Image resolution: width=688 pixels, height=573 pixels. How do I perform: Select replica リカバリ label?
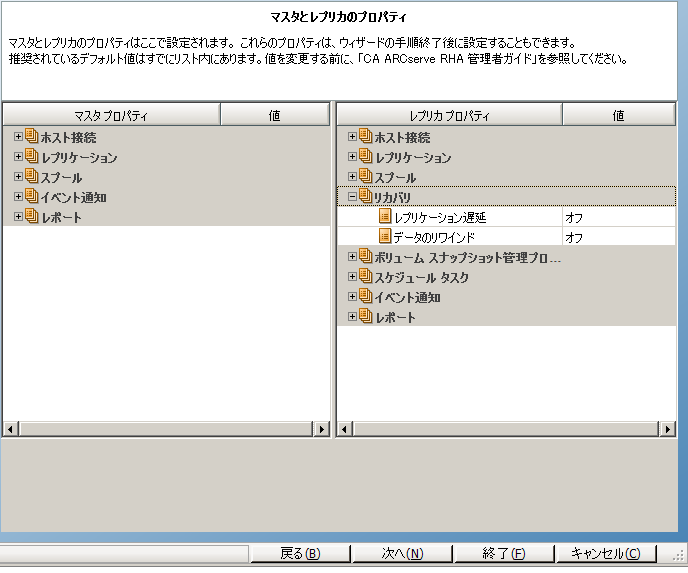coord(392,197)
